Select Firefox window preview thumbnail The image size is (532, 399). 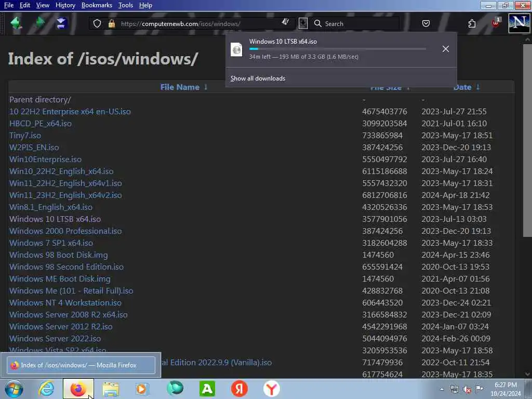[x=81, y=365]
